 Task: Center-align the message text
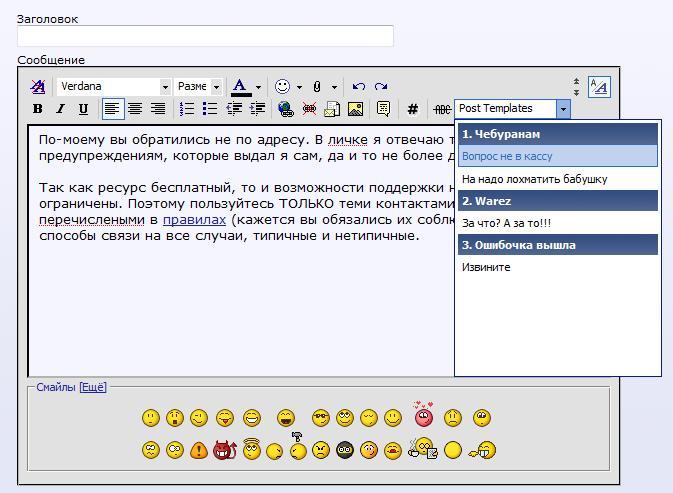point(135,109)
